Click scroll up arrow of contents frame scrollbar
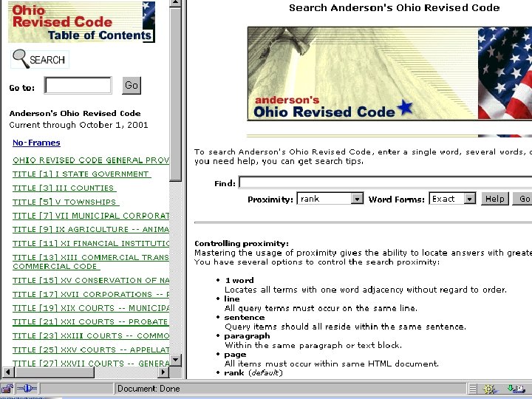This screenshot has height=399, width=532. (175, 3)
